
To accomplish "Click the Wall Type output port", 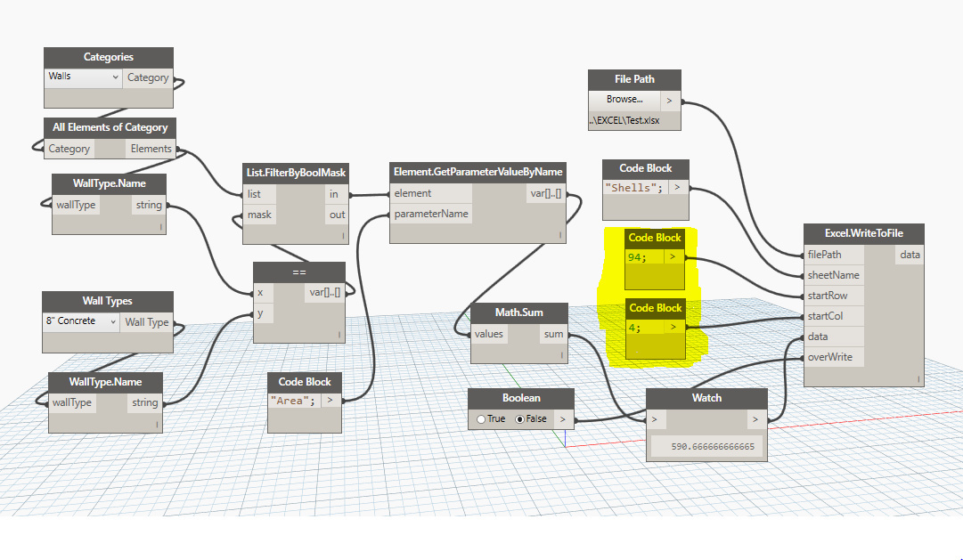I will pyautogui.click(x=147, y=321).
